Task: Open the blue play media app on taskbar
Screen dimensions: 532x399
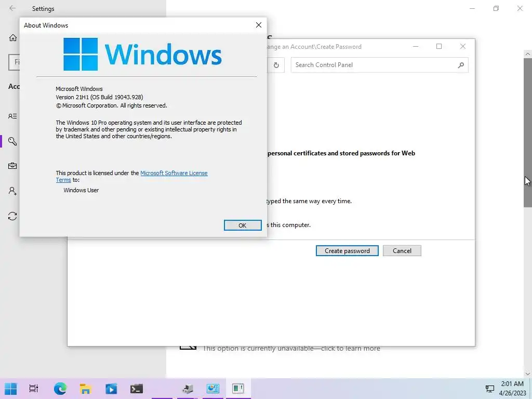Action: click(x=111, y=389)
